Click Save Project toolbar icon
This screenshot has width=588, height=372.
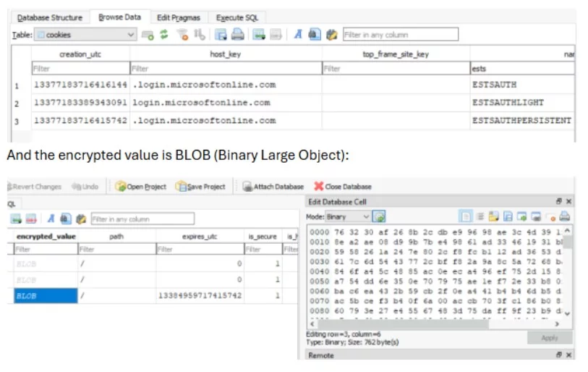(200, 187)
